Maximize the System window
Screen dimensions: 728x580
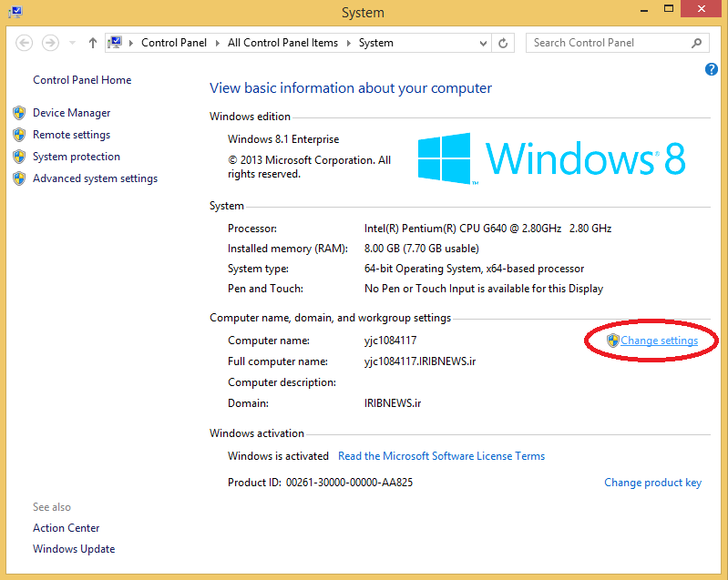tap(668, 9)
